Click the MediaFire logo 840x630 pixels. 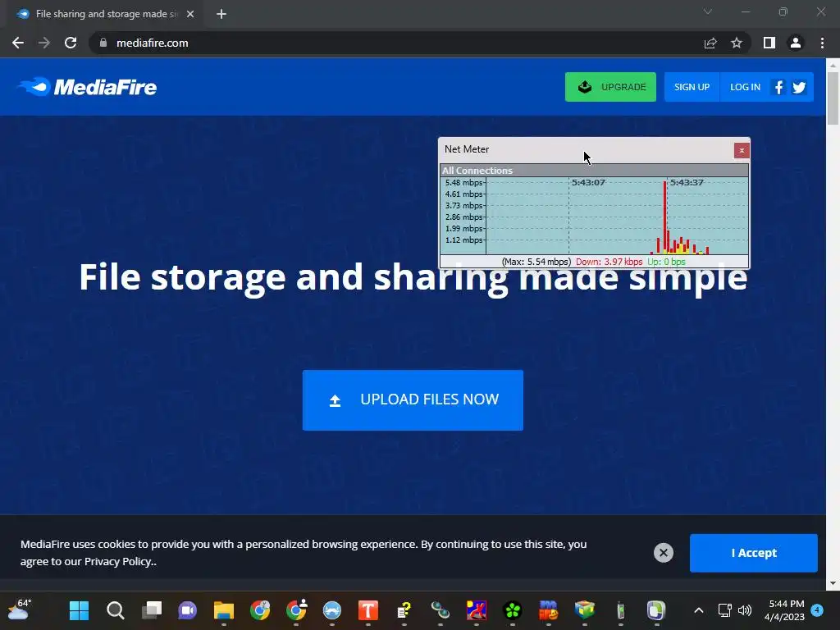(x=87, y=87)
